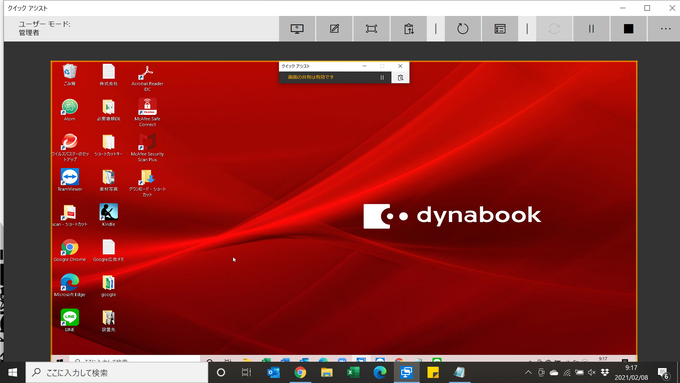The image size is (680, 383).
Task: Select the Recycle Bin on the remote desktop
Action: [69, 75]
